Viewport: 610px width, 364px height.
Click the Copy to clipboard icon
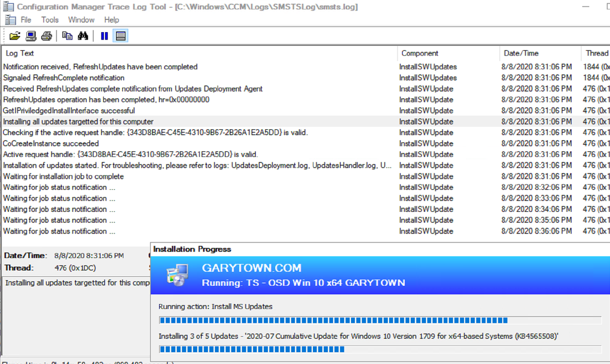(67, 36)
